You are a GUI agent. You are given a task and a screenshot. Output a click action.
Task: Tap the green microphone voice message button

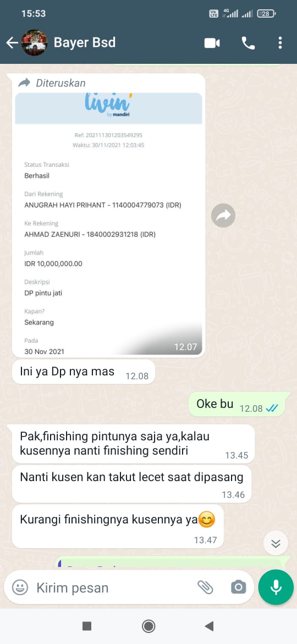pos(276,587)
